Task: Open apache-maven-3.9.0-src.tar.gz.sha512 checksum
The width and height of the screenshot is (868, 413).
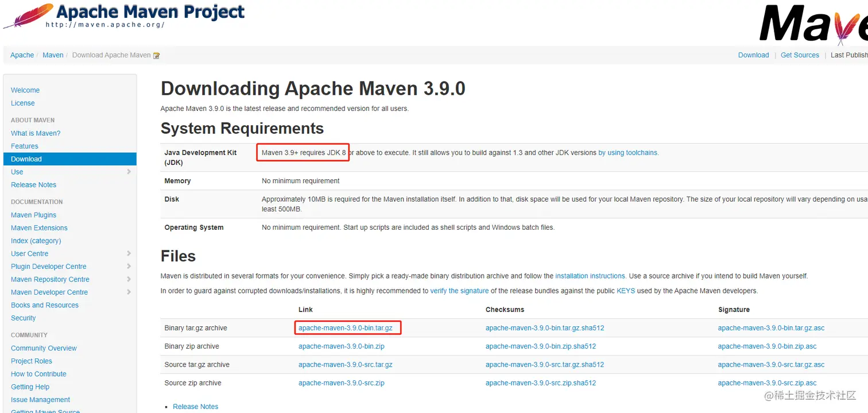Action: pyautogui.click(x=545, y=365)
